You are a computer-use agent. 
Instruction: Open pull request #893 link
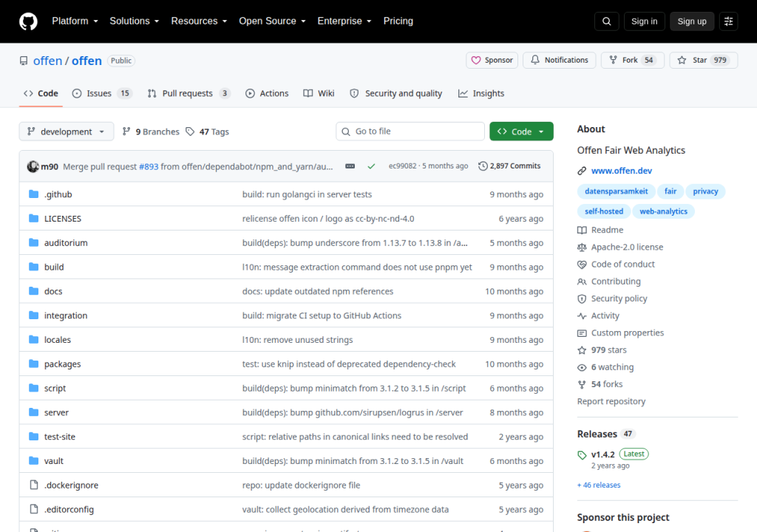coord(149,166)
